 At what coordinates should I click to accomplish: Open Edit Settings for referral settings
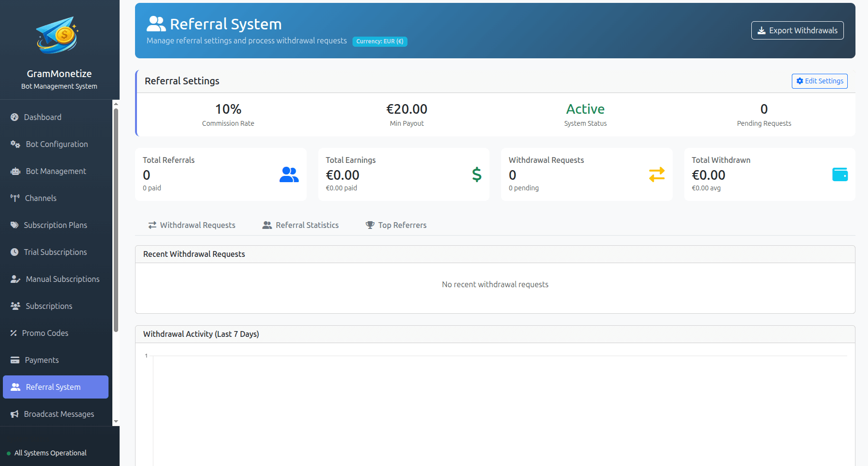tap(819, 81)
